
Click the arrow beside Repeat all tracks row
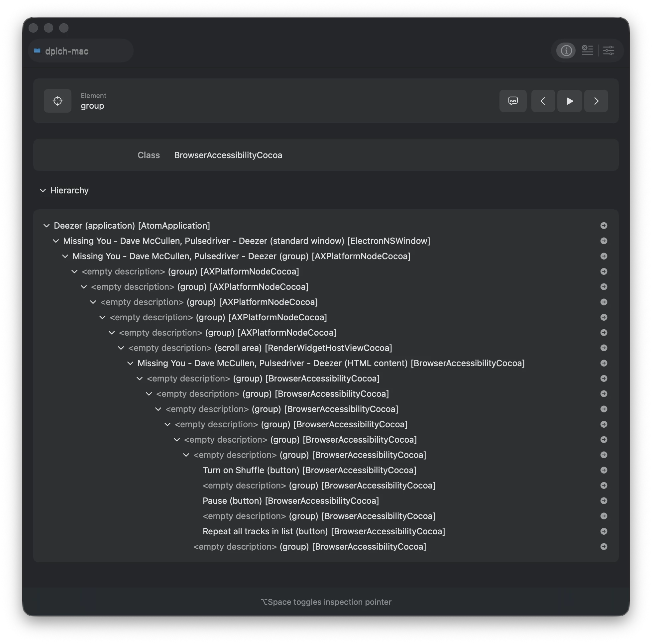coord(604,531)
